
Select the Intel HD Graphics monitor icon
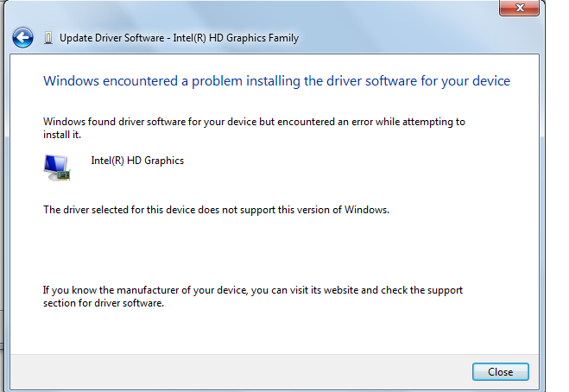pyautogui.click(x=57, y=167)
